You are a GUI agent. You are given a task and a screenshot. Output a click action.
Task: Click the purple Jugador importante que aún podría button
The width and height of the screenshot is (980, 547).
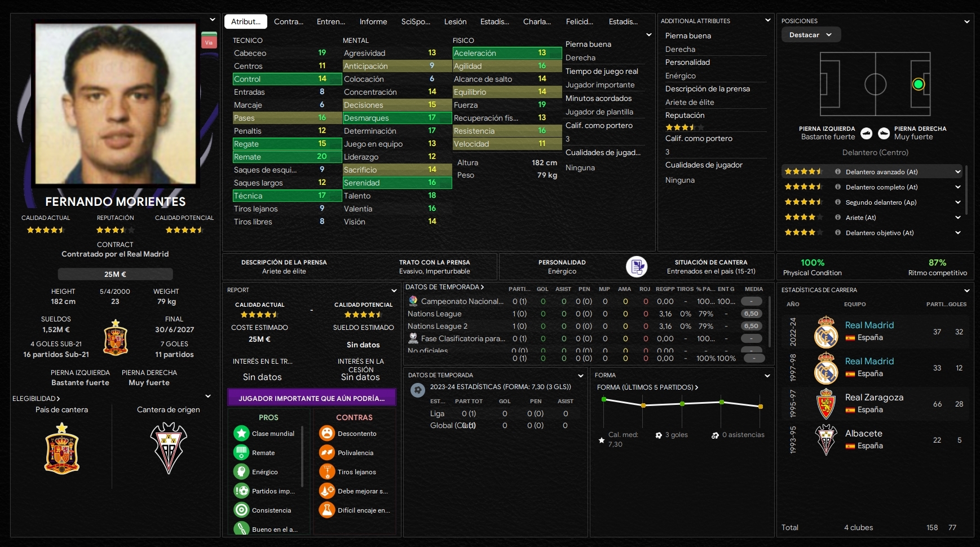(x=312, y=398)
